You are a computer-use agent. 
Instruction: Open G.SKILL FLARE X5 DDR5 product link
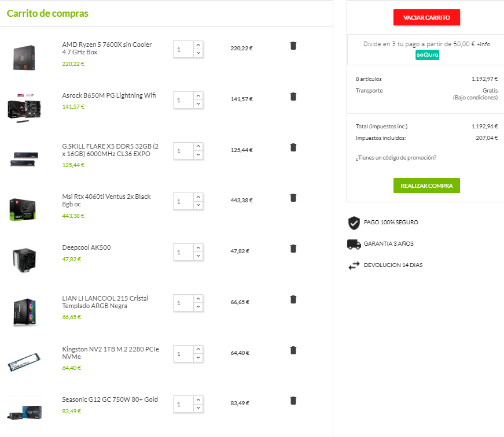(111, 150)
